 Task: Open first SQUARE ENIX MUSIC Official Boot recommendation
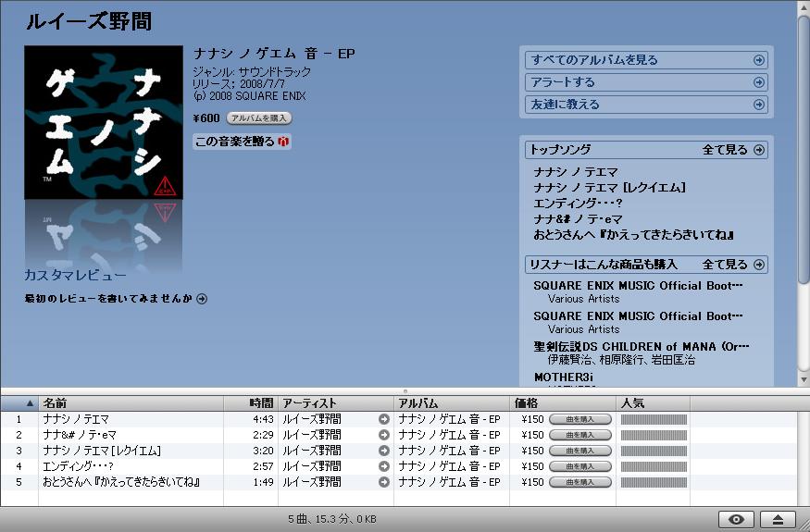click(x=638, y=286)
